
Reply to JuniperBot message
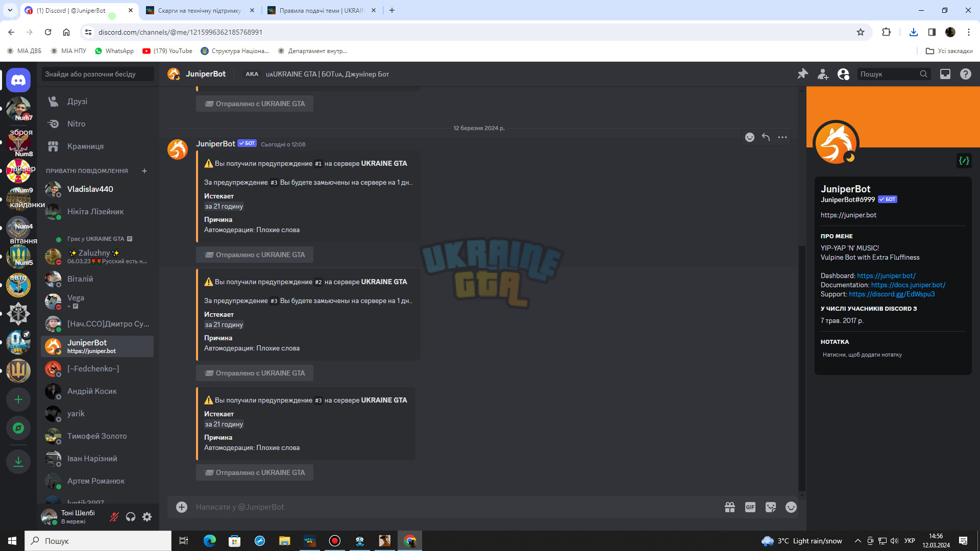(766, 137)
